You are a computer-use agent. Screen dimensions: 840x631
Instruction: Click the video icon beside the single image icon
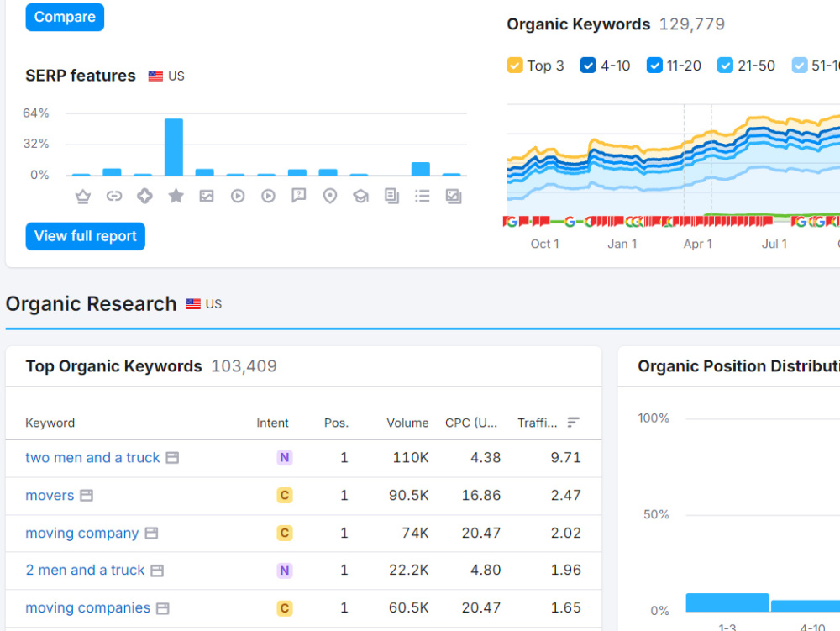tap(238, 196)
